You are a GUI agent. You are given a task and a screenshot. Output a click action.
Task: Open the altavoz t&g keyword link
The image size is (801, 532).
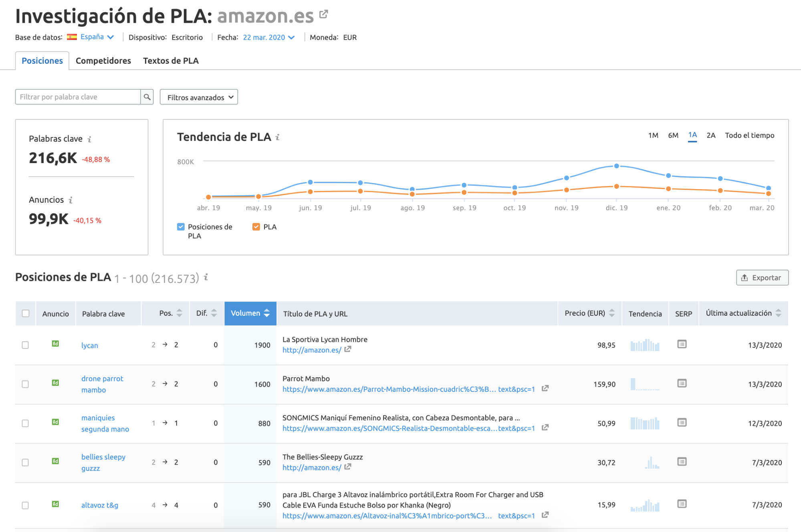[x=100, y=505]
